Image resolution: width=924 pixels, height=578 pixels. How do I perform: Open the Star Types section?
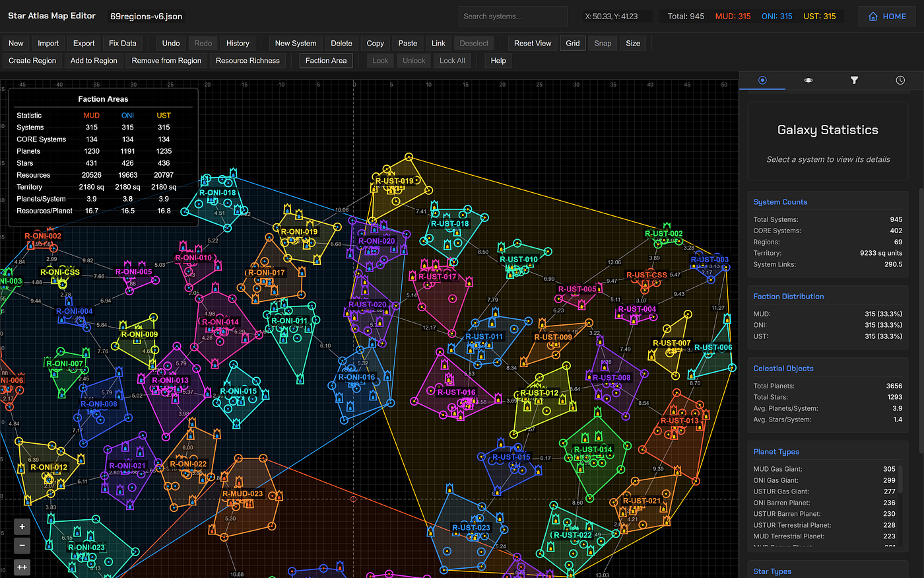[772, 571]
